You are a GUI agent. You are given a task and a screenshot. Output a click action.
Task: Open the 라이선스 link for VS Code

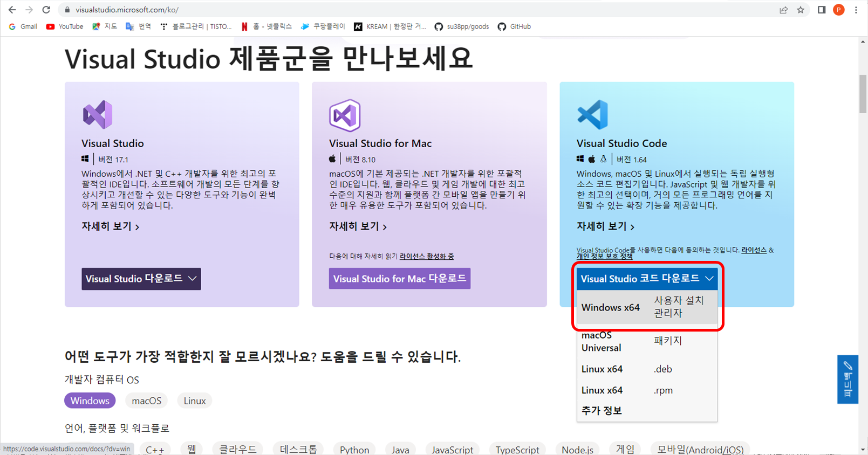754,250
